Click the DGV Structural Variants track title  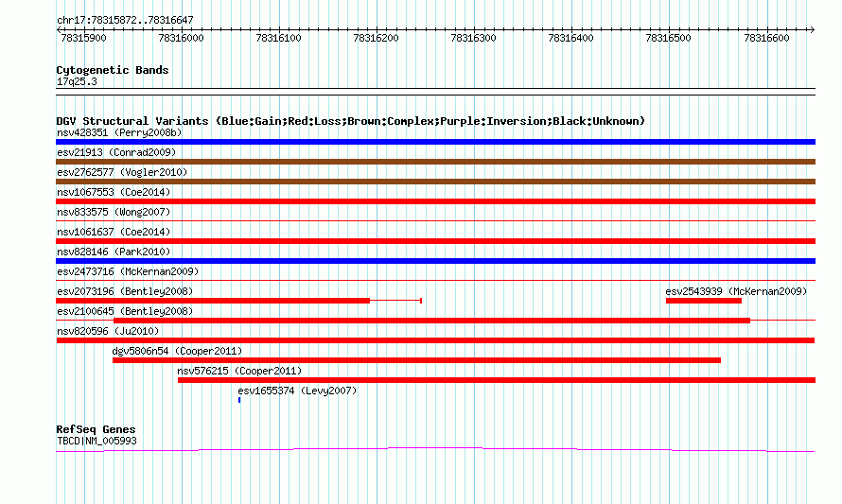click(x=351, y=121)
